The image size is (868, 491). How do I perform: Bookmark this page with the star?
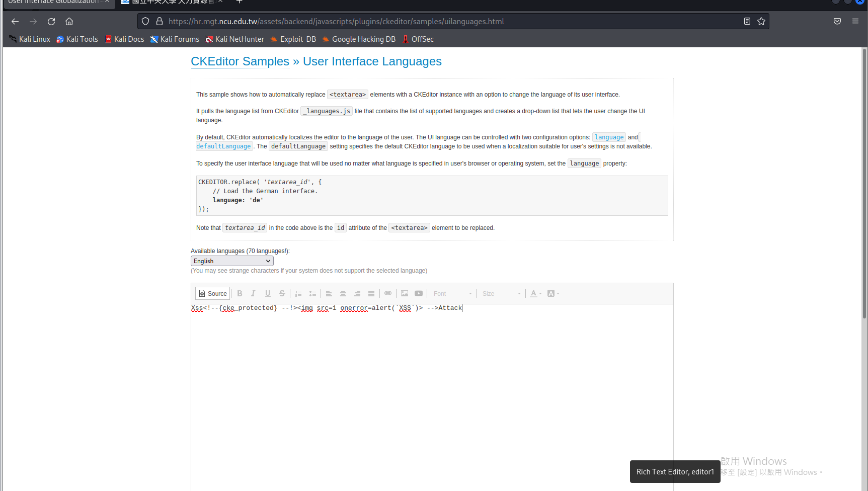(x=761, y=21)
